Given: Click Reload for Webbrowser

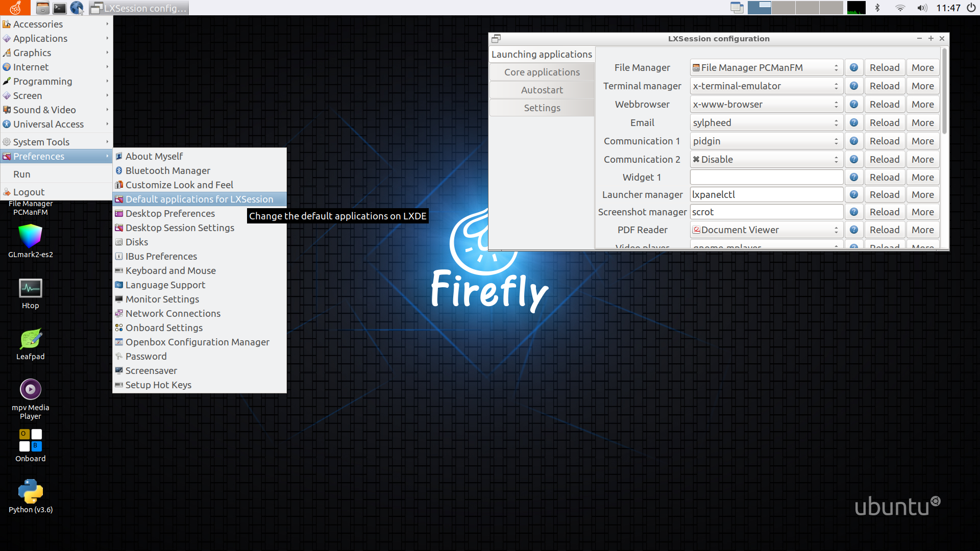Looking at the screenshot, I should [x=885, y=104].
